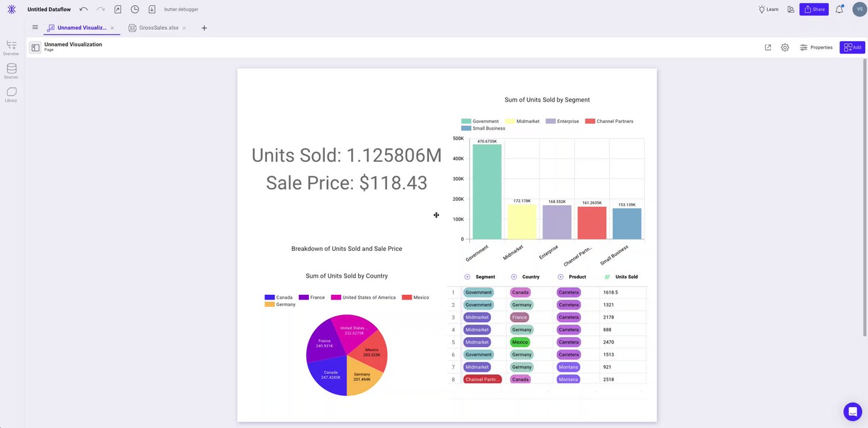Open page settings gear icon
Viewport: 868px width, 428px height.
coord(785,48)
